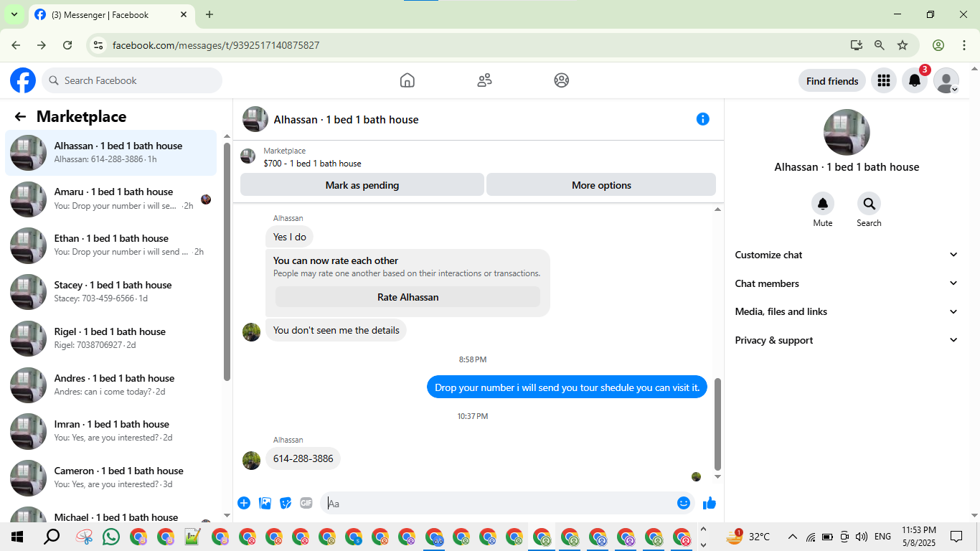Open Windows taskbar search

click(x=52, y=537)
